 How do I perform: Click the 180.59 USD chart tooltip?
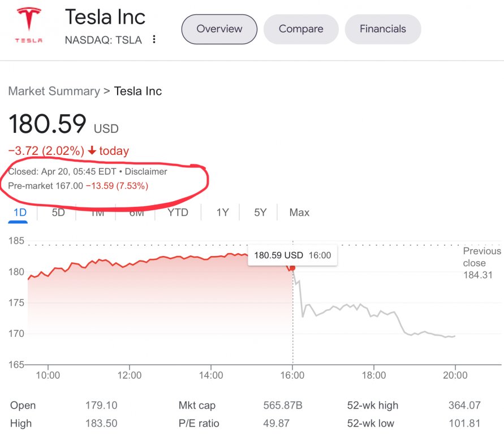(292, 255)
